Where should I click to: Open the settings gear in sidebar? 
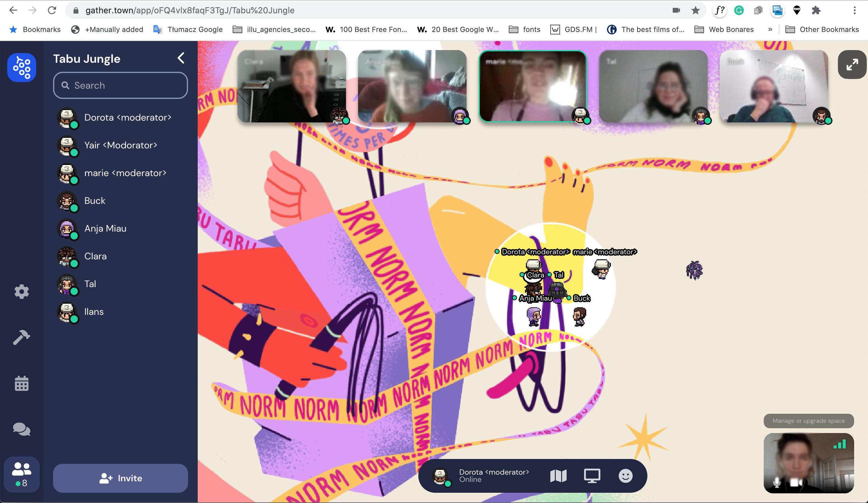click(22, 292)
